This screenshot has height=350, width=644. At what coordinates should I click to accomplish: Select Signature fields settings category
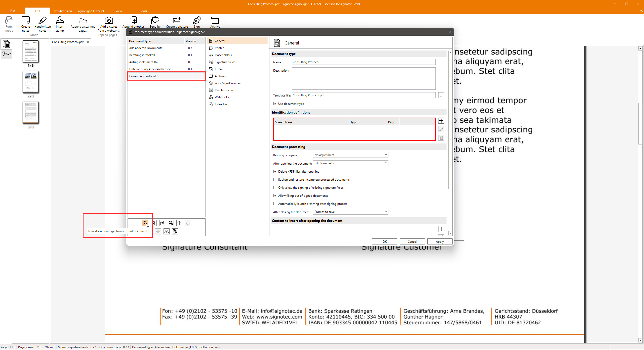[x=237, y=62]
